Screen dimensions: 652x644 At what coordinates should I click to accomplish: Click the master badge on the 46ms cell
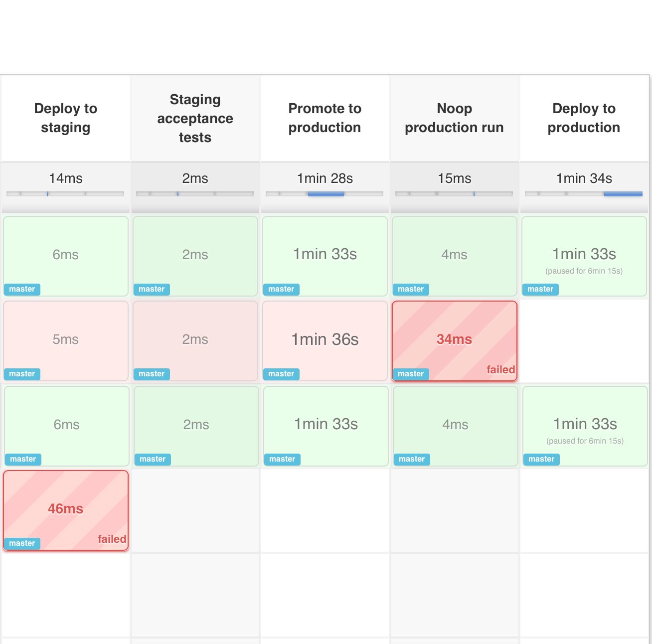click(22, 543)
